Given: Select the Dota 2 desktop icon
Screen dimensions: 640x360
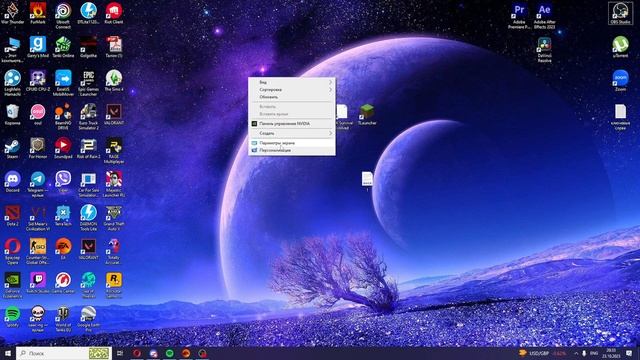Looking at the screenshot, I should coord(12,216).
